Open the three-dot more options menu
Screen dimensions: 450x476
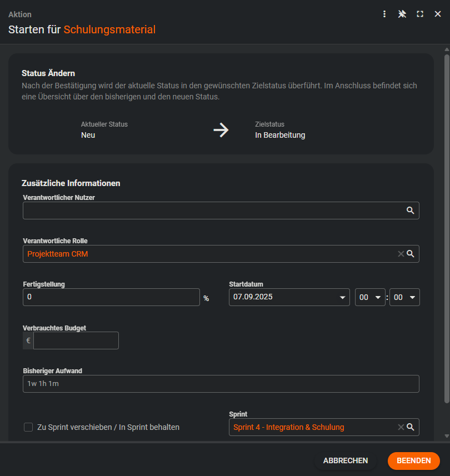point(384,14)
